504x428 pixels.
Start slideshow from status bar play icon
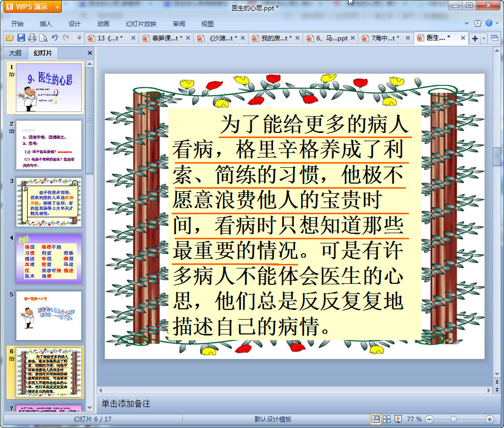click(398, 419)
